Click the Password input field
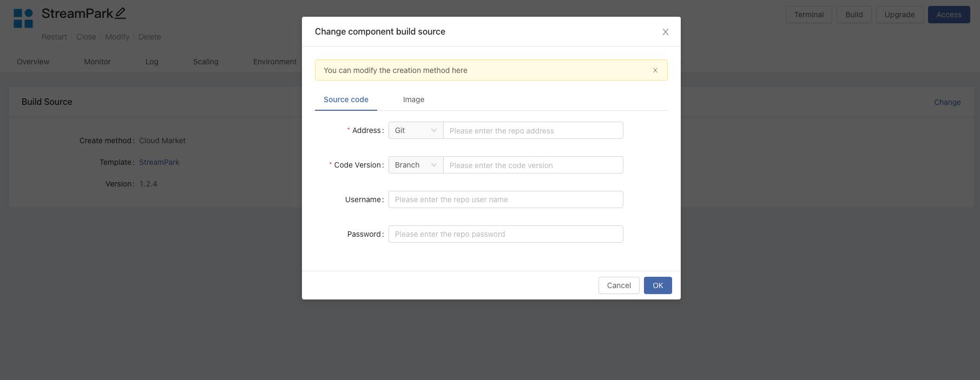Viewport: 980px width, 380px height. (x=505, y=235)
